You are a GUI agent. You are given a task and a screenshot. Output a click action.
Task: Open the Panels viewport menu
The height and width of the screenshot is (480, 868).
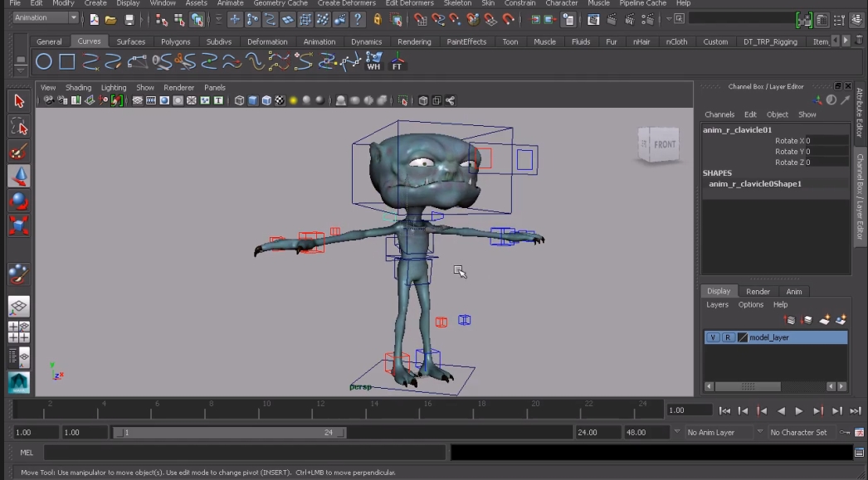click(x=215, y=87)
